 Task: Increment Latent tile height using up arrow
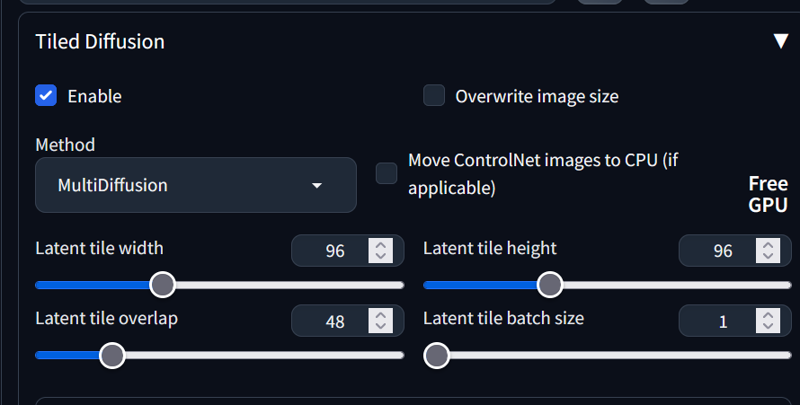point(768,245)
